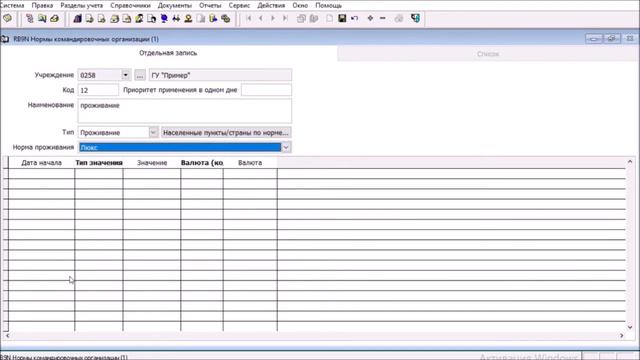
Task: Expand the Норма проживания dropdown arrow
Action: (286, 147)
